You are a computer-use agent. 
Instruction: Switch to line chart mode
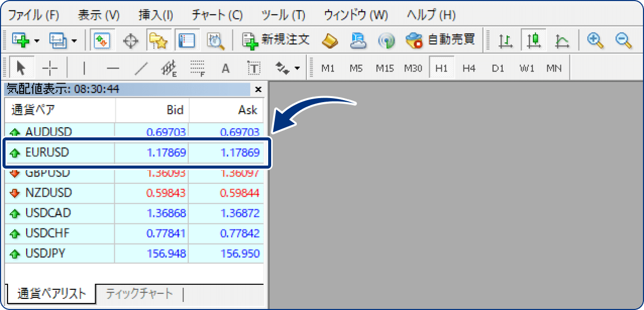pos(562,40)
